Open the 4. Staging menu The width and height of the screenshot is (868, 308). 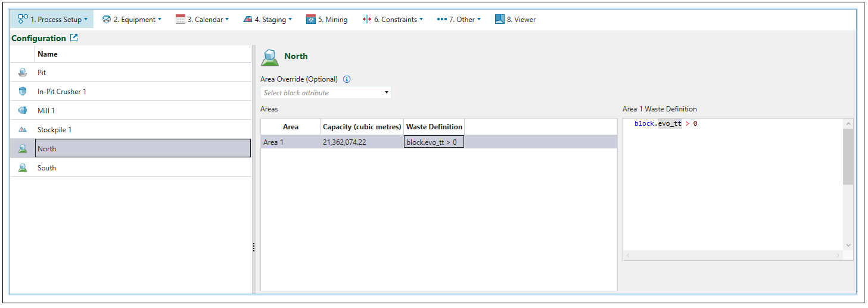267,20
